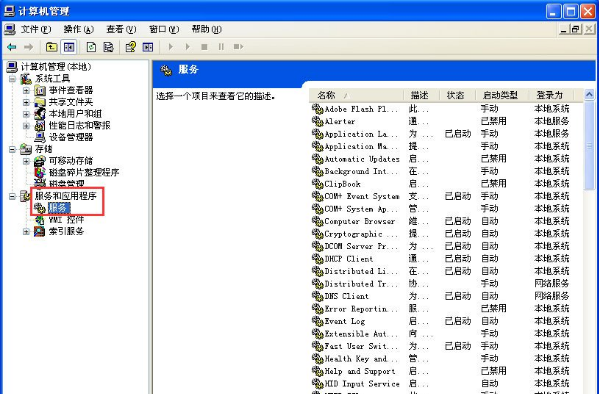The width and height of the screenshot is (599, 394).
Task: Expand the 共享文件夹 node
Action: point(26,102)
